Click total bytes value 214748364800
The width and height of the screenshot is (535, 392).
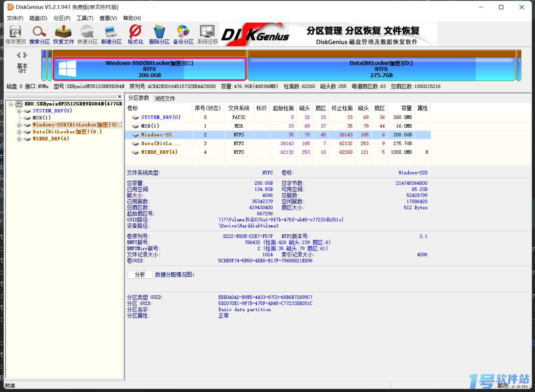412,183
